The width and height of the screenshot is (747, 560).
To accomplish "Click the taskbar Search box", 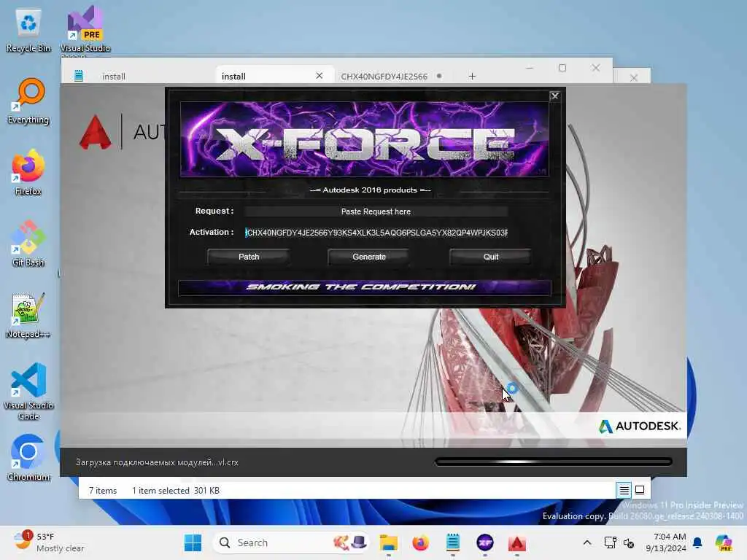I will (x=290, y=542).
